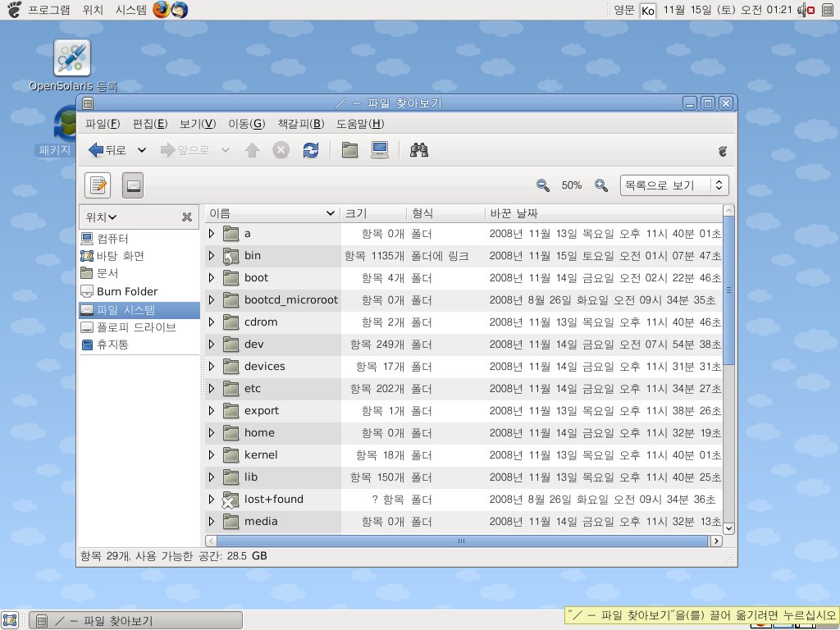The height and width of the screenshot is (630, 840).
Task: Toggle the text location entry button
Action: coord(98,185)
